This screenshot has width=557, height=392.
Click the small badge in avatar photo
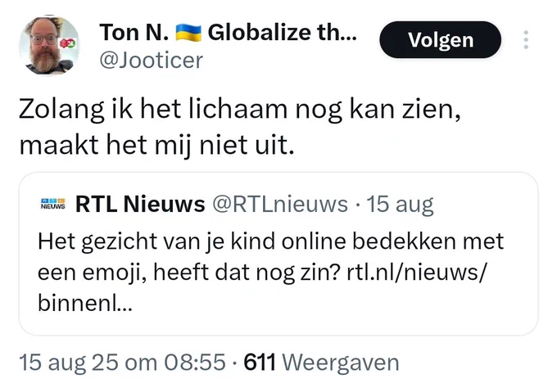tap(67, 44)
